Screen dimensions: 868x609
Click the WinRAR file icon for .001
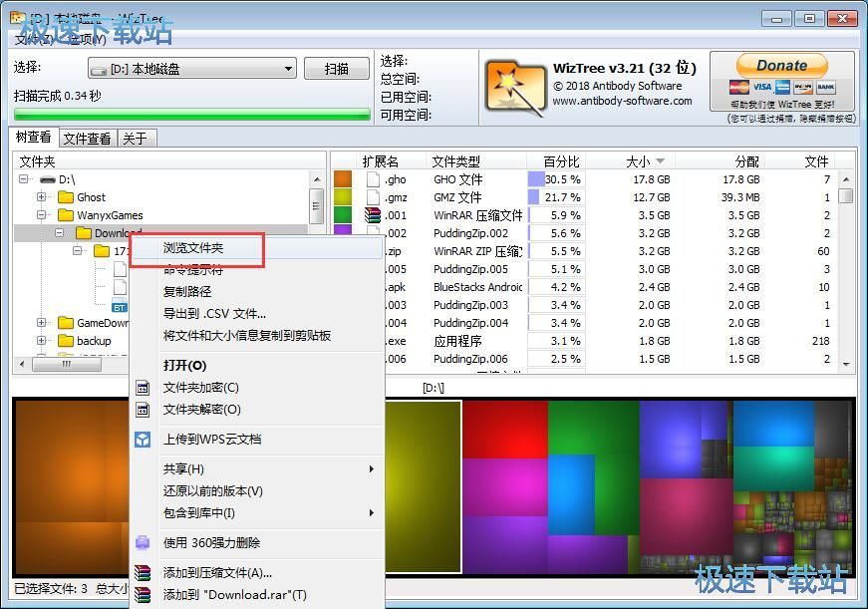coord(373,215)
